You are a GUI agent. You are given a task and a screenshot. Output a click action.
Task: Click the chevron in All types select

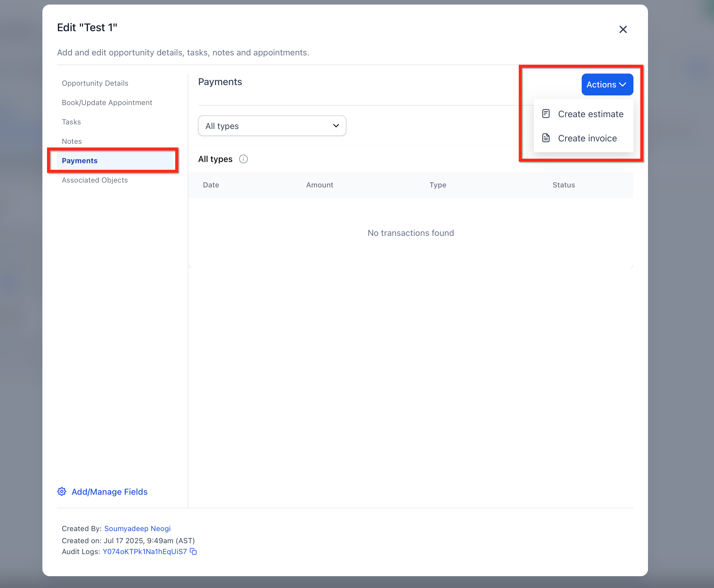[336, 126]
